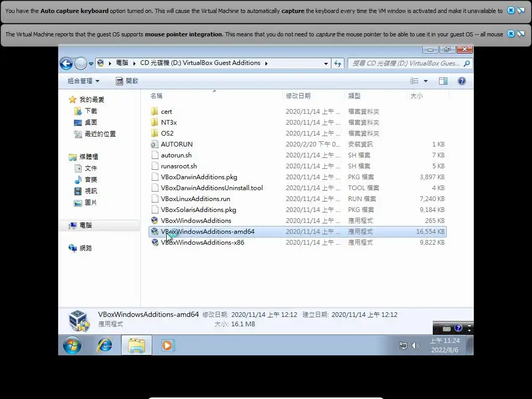
Task: Click the VBoxWindowsAdditions-x86 application icon
Action: click(x=155, y=242)
